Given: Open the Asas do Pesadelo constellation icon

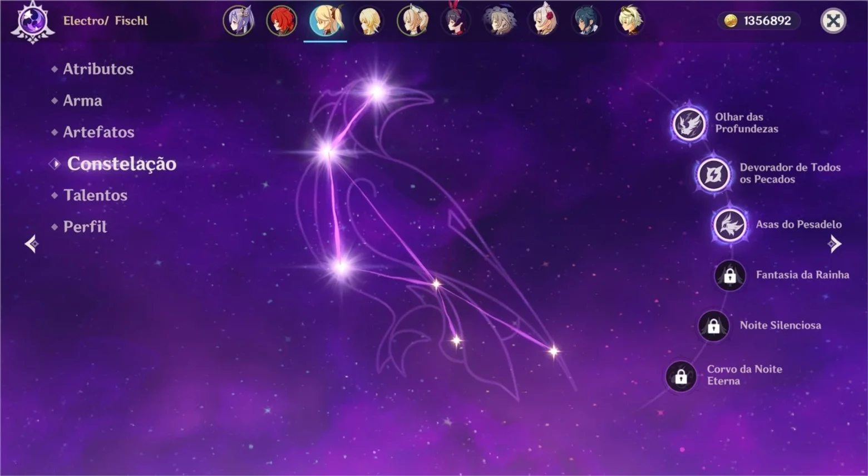Looking at the screenshot, I should point(729,225).
